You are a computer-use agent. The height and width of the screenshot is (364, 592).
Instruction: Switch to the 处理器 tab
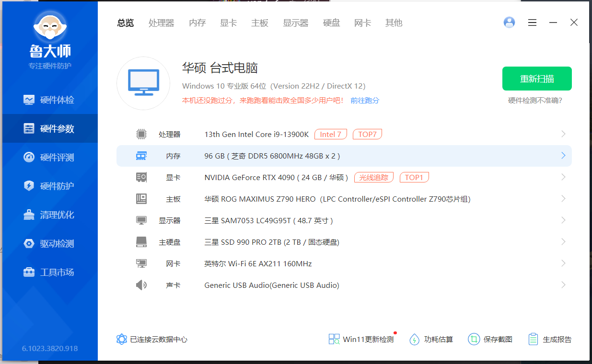(x=161, y=23)
